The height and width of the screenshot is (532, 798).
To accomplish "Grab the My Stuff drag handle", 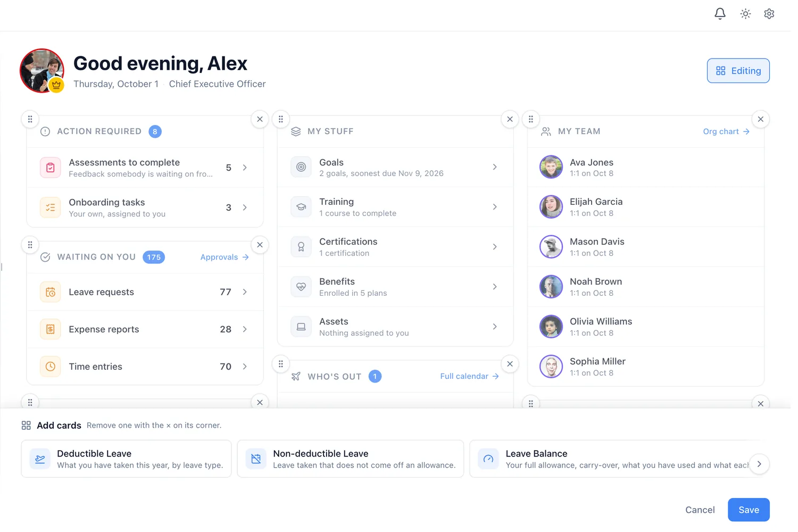I will [x=280, y=119].
